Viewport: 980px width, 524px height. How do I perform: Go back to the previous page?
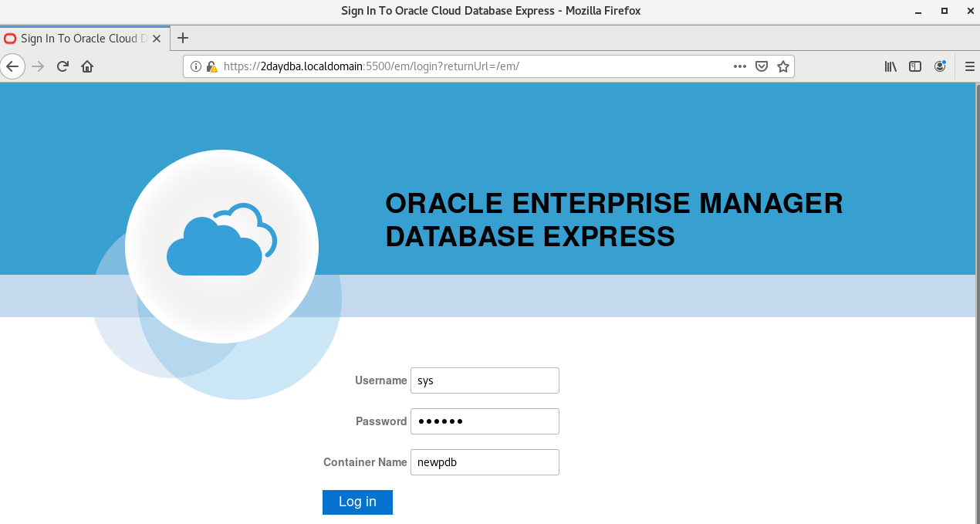12,66
